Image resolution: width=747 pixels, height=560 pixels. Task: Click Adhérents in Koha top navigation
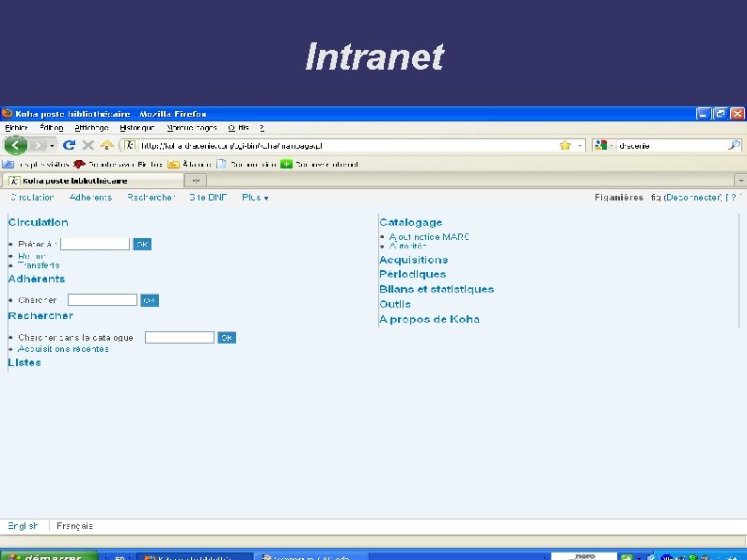[x=90, y=198]
